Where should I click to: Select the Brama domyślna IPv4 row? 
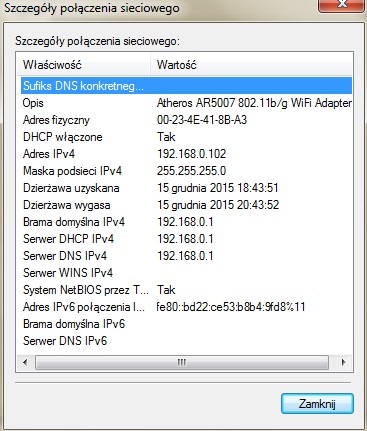[186, 222]
